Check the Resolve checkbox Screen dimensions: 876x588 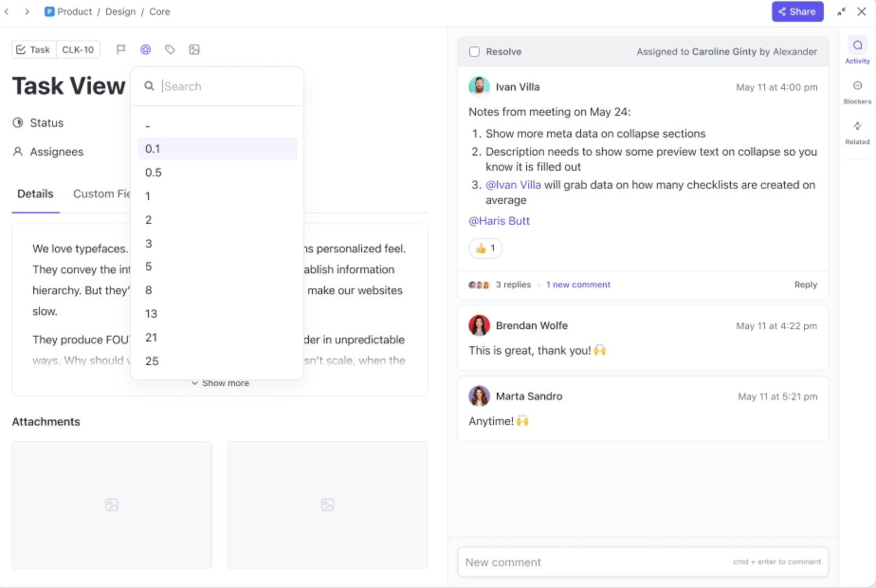pyautogui.click(x=475, y=51)
